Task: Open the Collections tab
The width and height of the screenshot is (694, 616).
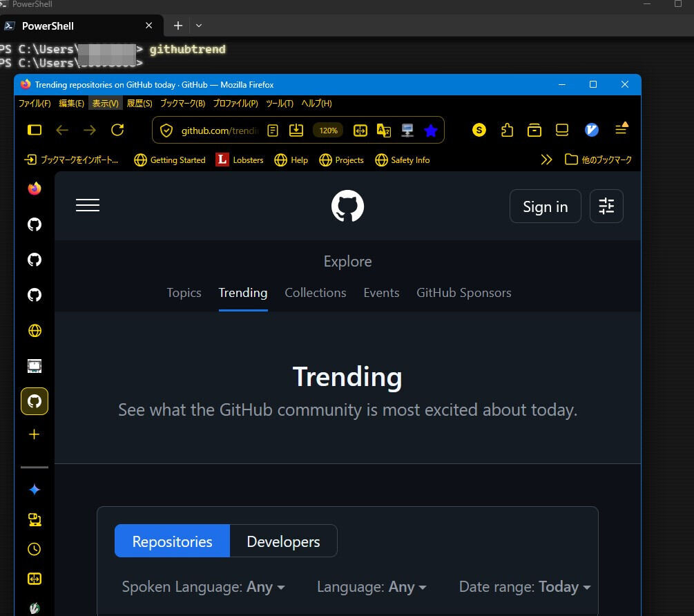Action: 316,293
